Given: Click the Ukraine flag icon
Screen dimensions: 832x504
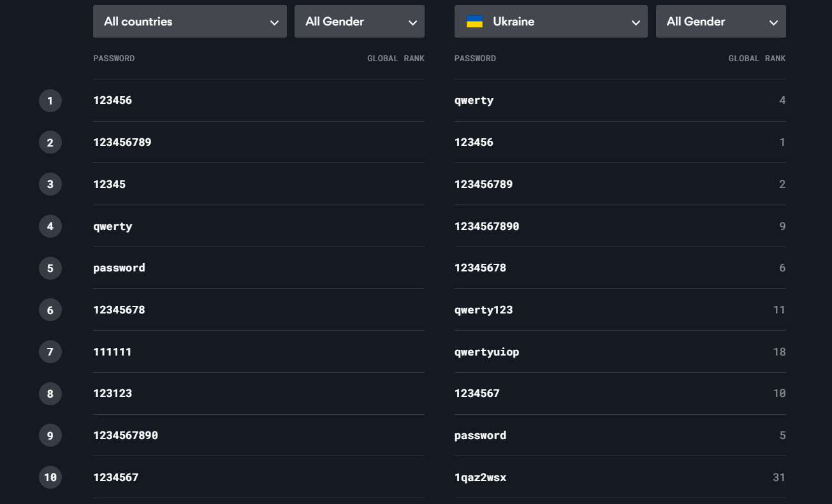Looking at the screenshot, I should pyautogui.click(x=474, y=22).
